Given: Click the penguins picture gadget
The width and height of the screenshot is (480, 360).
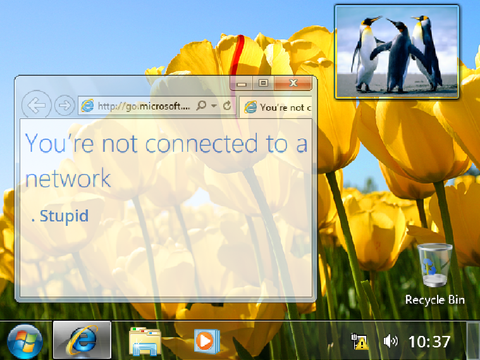Looking at the screenshot, I should pos(397,52).
